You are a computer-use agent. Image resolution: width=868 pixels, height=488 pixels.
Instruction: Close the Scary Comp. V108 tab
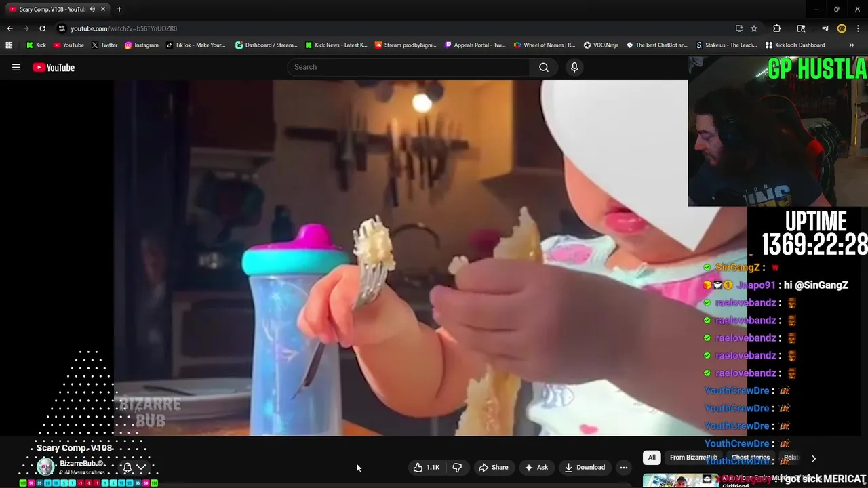[x=103, y=9]
